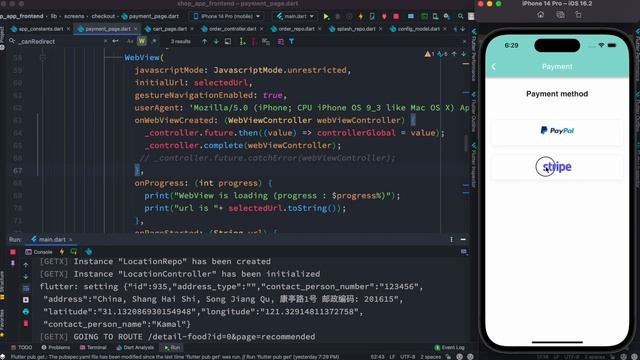Toggle match case in find bar

(130, 41)
